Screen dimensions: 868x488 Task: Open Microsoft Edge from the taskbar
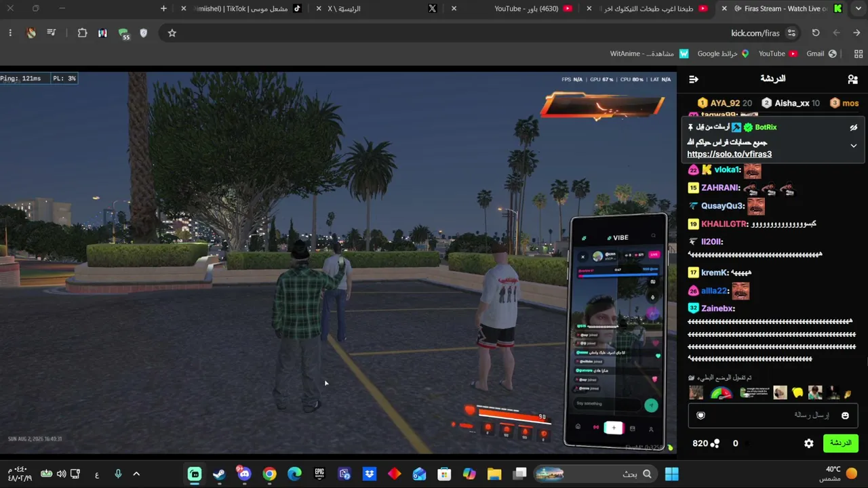tap(294, 474)
